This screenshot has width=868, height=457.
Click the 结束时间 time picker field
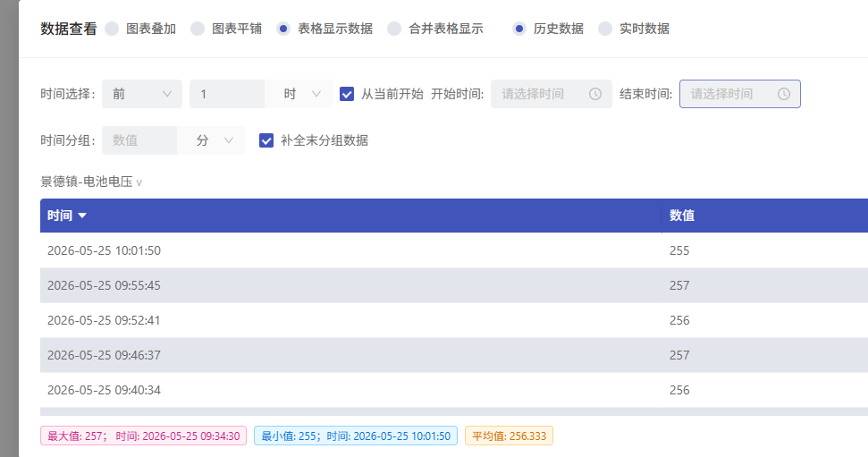(x=740, y=94)
